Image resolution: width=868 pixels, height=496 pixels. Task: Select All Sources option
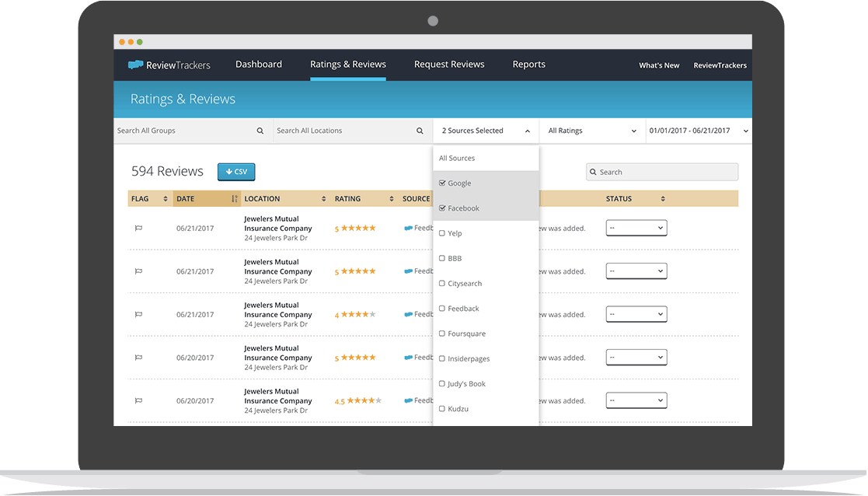486,159
